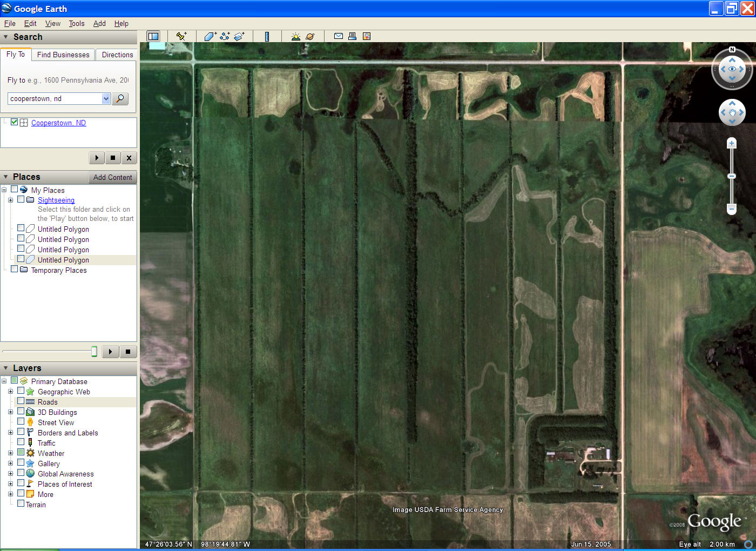Image resolution: width=756 pixels, height=551 pixels.
Task: Click the north N compass marker
Action: point(732,50)
